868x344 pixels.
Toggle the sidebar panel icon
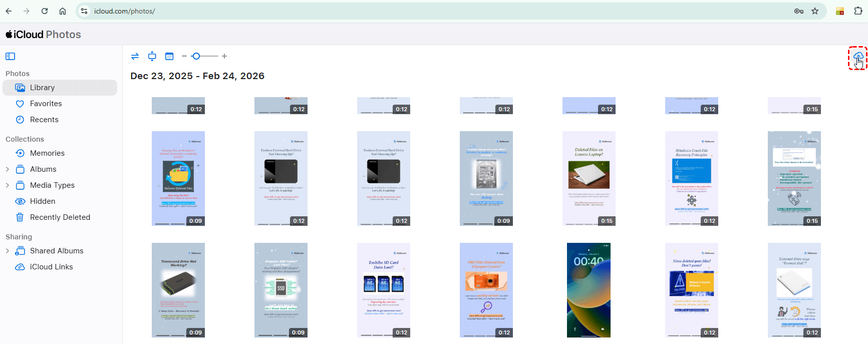(11, 57)
